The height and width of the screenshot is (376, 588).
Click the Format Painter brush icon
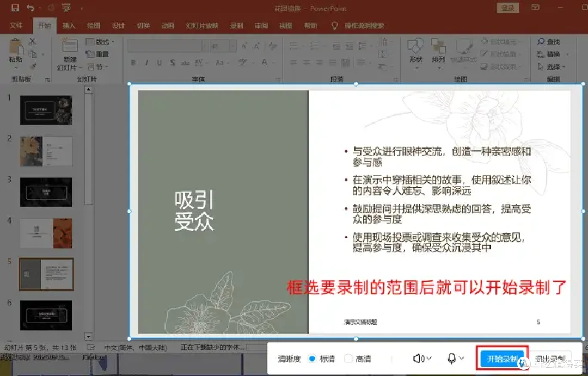(x=33, y=66)
